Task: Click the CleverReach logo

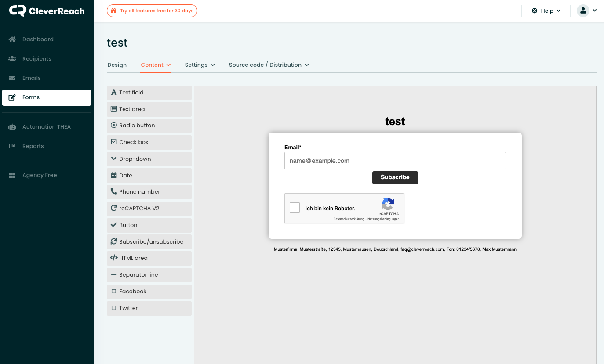Action: (x=47, y=11)
